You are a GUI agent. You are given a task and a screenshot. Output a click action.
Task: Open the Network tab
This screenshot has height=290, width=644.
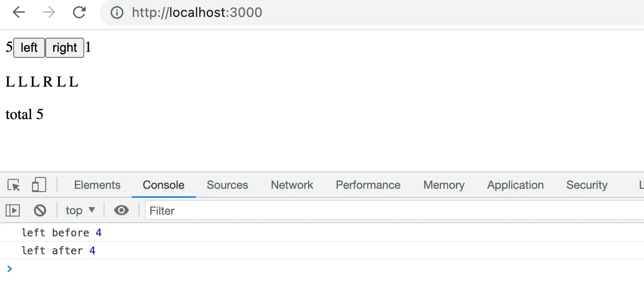pyautogui.click(x=292, y=185)
